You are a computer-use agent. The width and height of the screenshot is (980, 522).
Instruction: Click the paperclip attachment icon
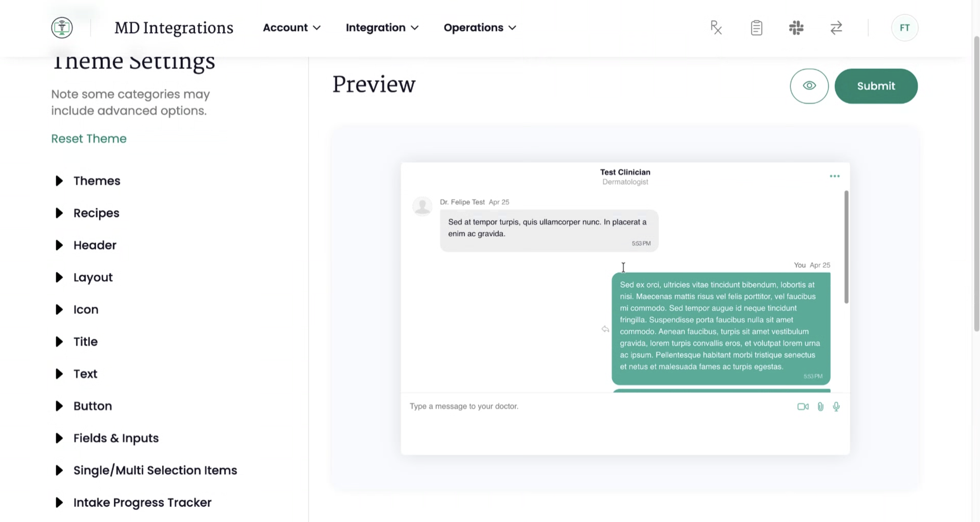point(821,407)
